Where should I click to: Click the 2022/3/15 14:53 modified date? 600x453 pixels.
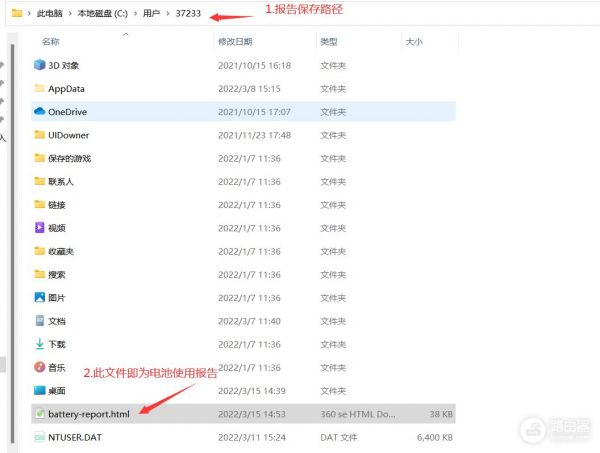(x=252, y=414)
